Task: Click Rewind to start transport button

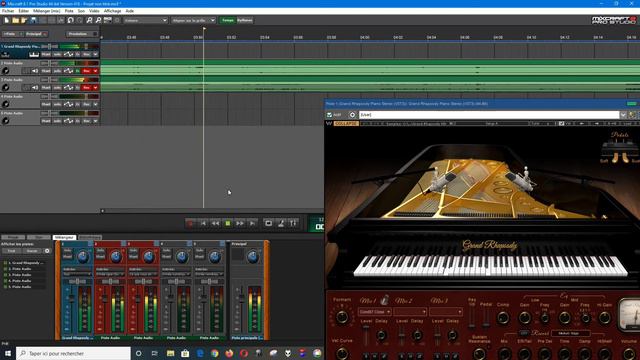Action: (203, 223)
